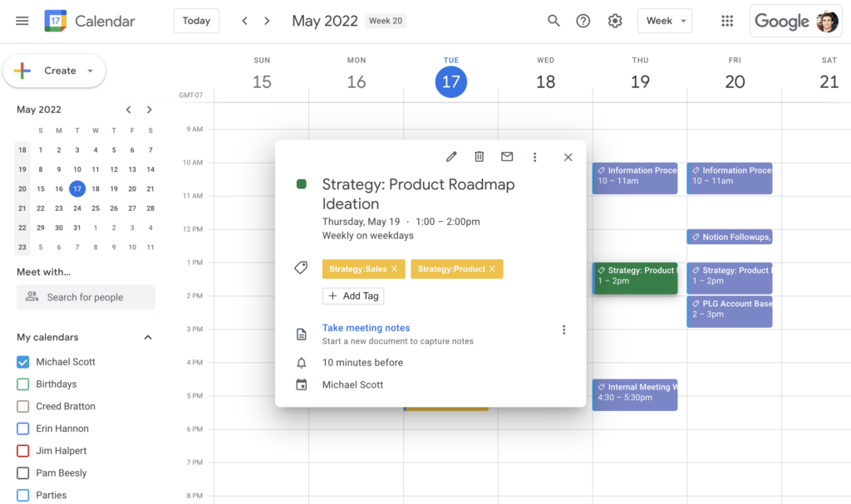
Task: Delete event using the trash icon
Action: coord(480,157)
